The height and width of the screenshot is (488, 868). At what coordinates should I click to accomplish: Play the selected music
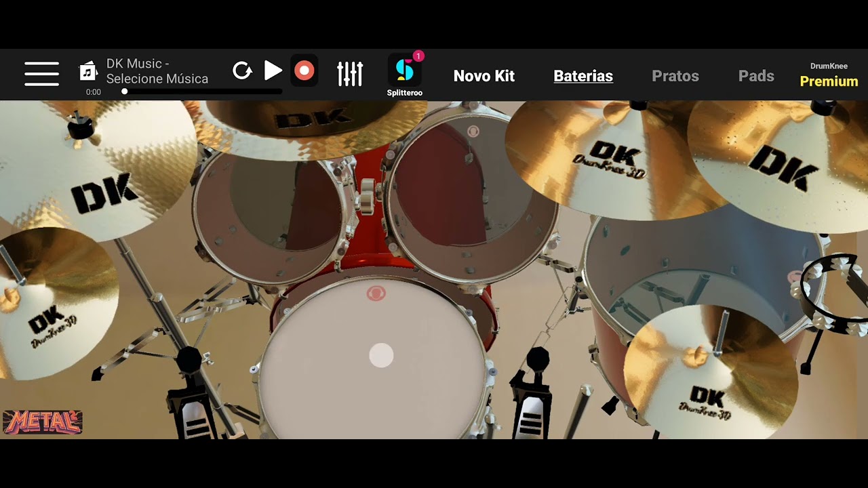pos(273,70)
